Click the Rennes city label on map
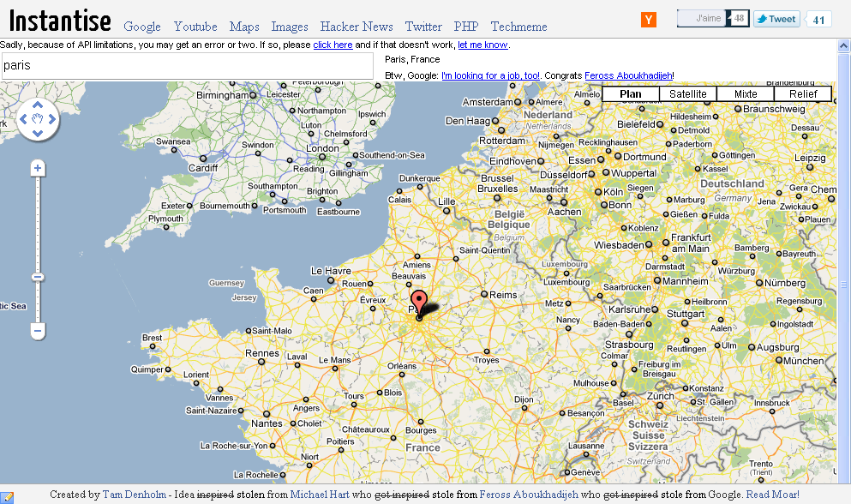The height and width of the screenshot is (504, 851). click(262, 353)
